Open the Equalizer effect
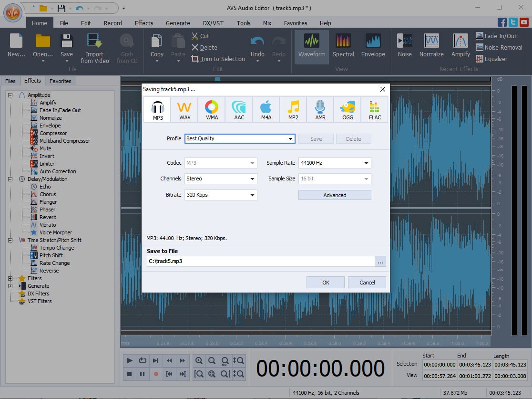Viewport: 532px width, 399px height. pos(496,58)
